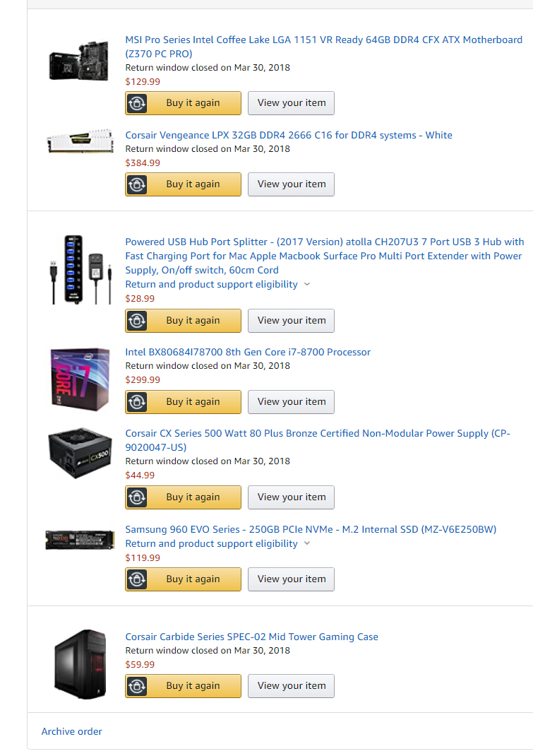Screen dimensions: 533x756
Task: Open the Powered USB Hub Port Splitter link
Action: pos(325,256)
